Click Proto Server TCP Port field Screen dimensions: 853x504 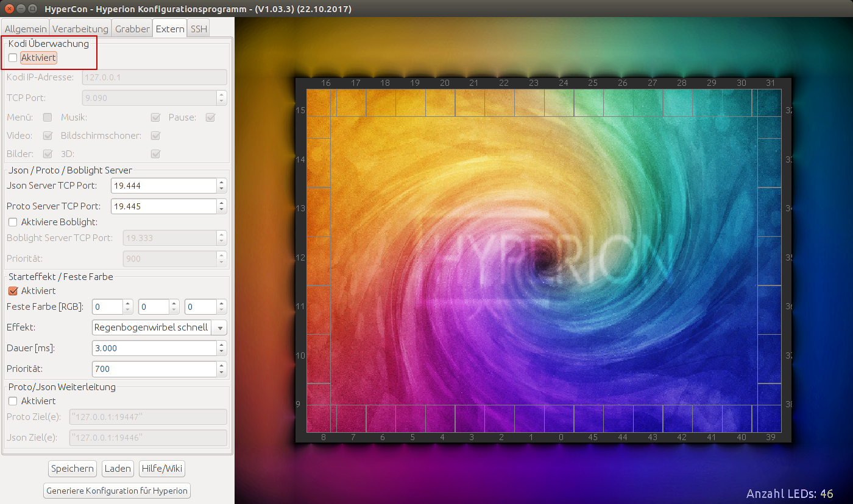tap(164, 206)
